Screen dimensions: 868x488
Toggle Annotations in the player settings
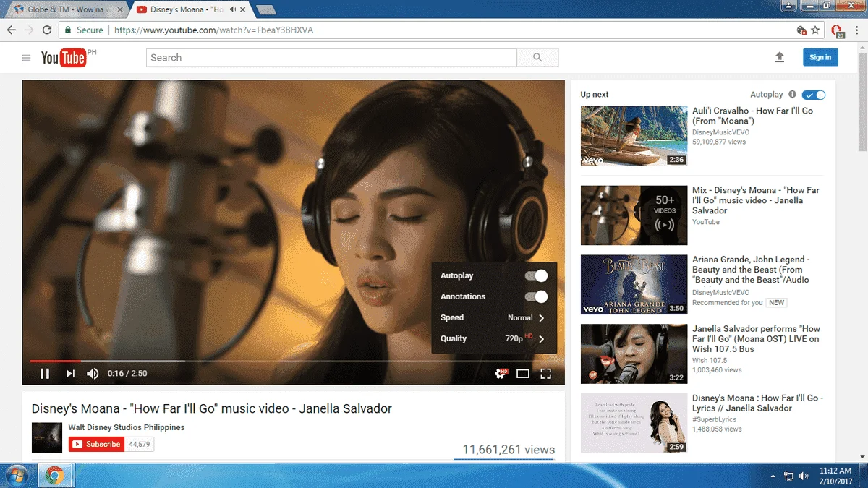coord(536,296)
